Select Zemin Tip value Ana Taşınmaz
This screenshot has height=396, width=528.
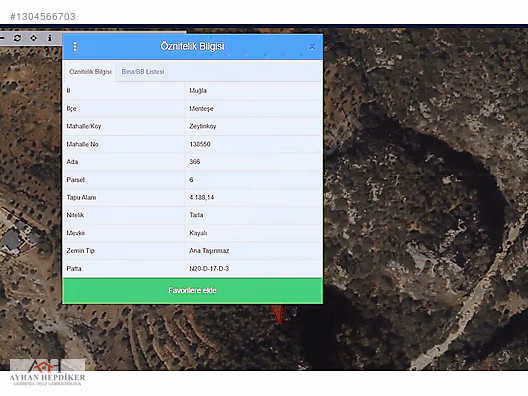209,251
